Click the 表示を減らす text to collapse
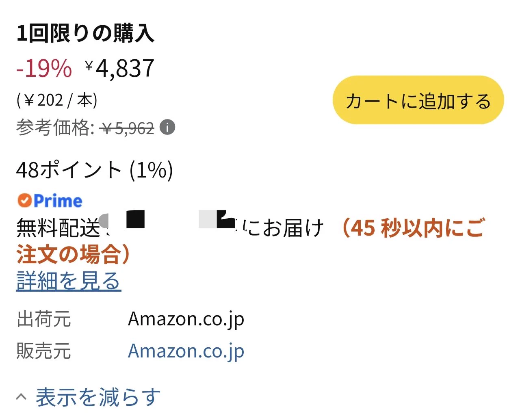 pos(98,397)
